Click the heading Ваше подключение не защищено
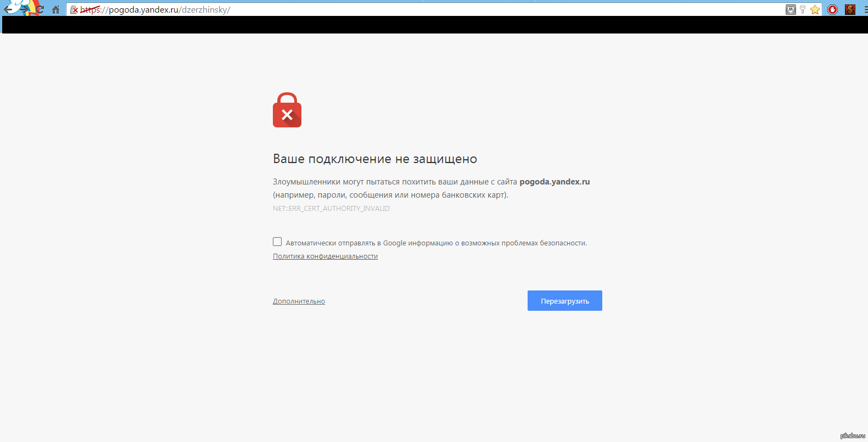This screenshot has width=868, height=442. click(x=375, y=159)
